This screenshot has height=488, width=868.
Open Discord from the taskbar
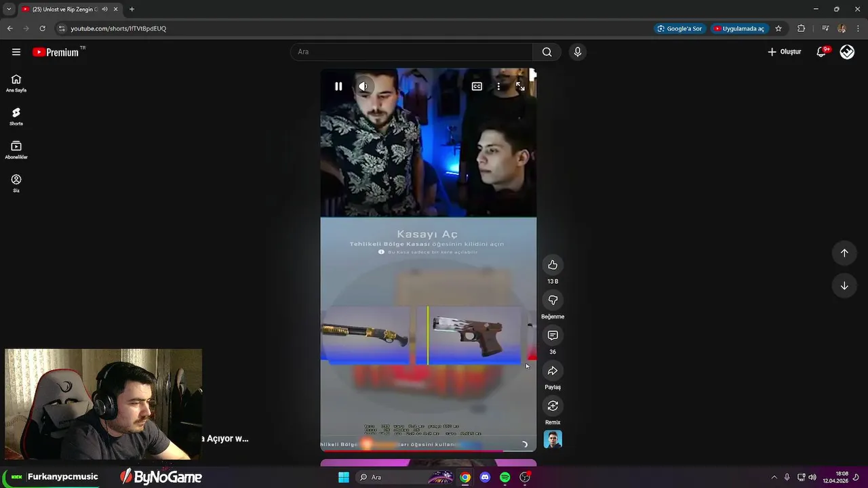pos(485,477)
